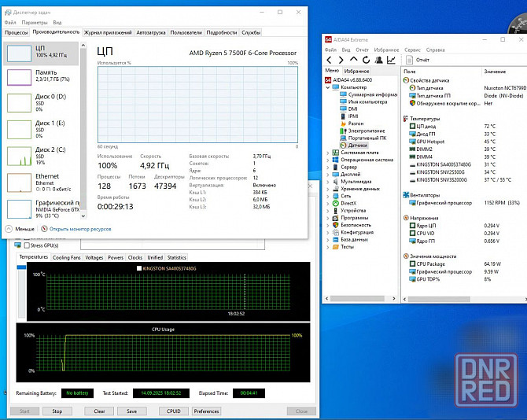This screenshot has width=527, height=420.
Task: Open the Сервис menu in AIDA64
Action: coord(411,50)
